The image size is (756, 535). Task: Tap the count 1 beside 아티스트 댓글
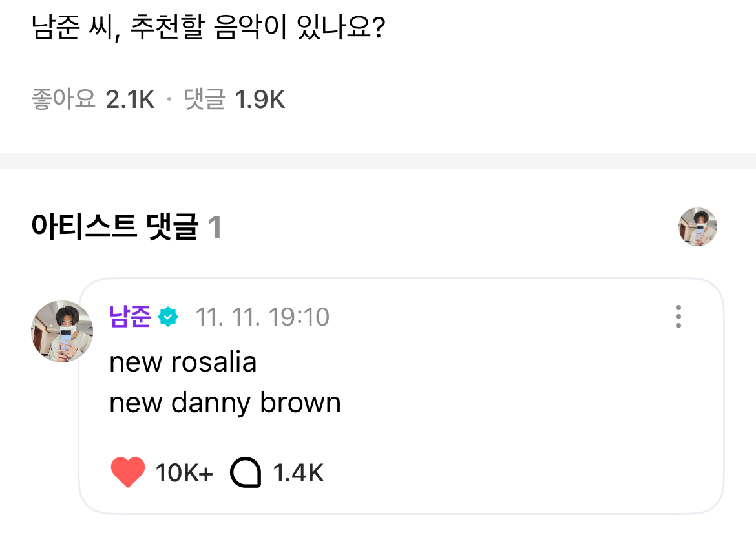click(215, 227)
